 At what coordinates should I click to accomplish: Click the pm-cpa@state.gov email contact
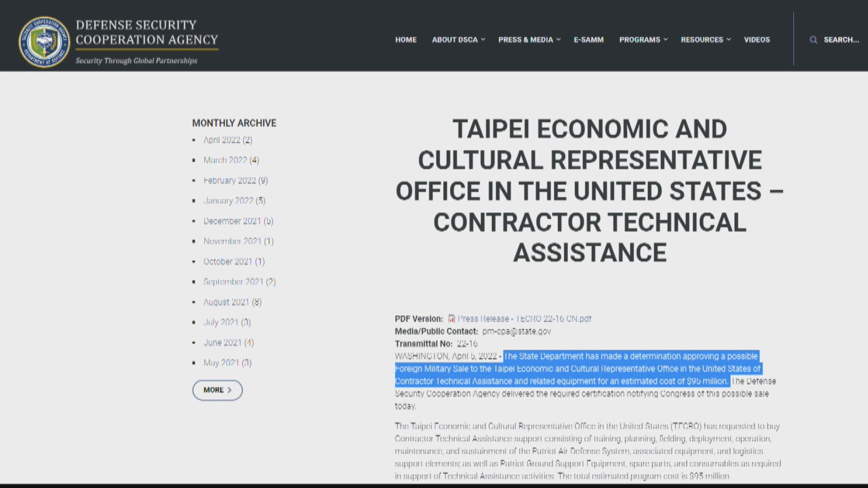[x=516, y=331]
